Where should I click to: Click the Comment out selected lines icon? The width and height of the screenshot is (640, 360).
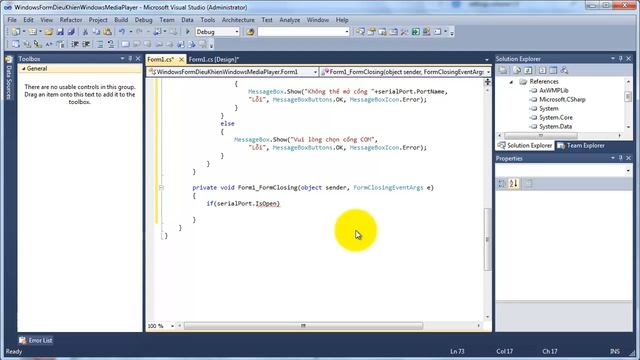pos(100,44)
